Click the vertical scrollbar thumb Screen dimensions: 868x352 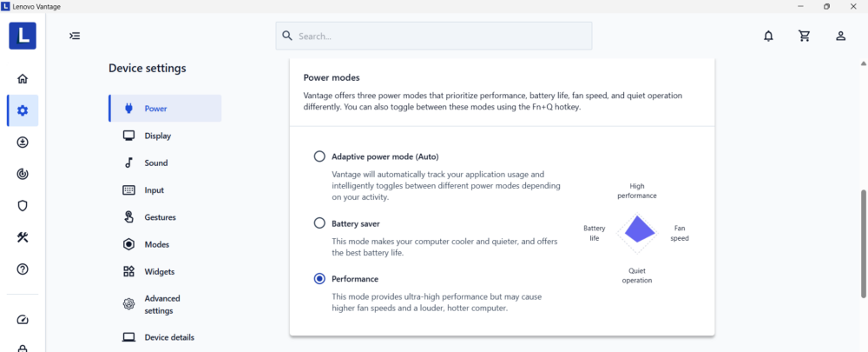[x=863, y=242]
